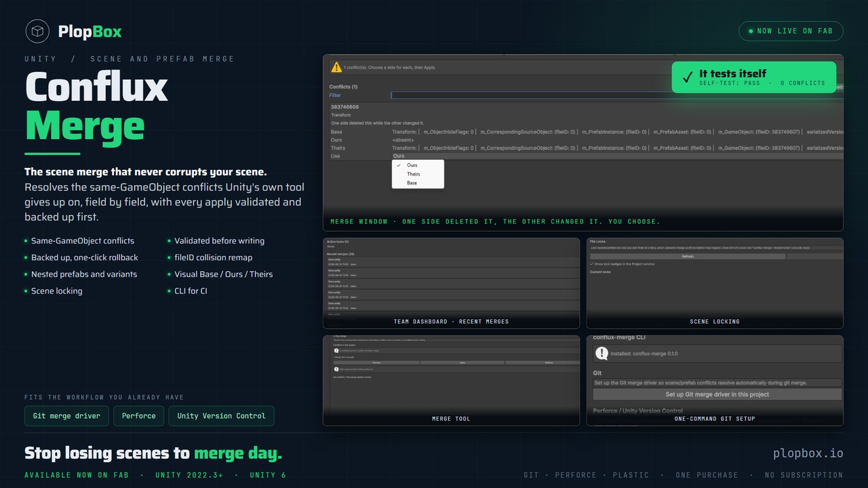Tick Show lock badges in the Project window
868x488 pixels.
pos(591,264)
